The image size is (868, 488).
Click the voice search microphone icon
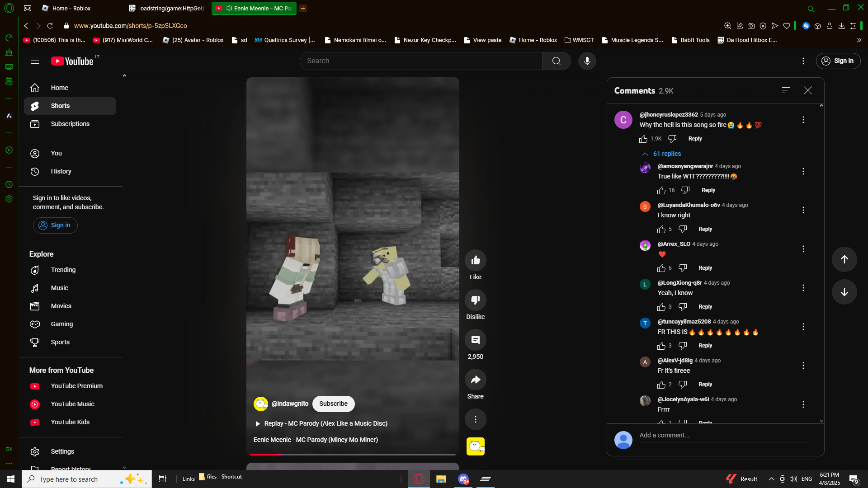coord(587,61)
